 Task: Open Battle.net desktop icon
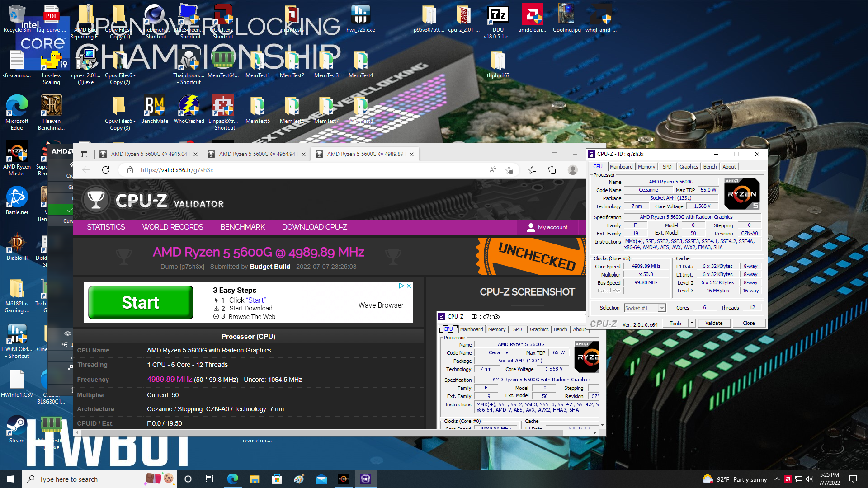coord(17,201)
